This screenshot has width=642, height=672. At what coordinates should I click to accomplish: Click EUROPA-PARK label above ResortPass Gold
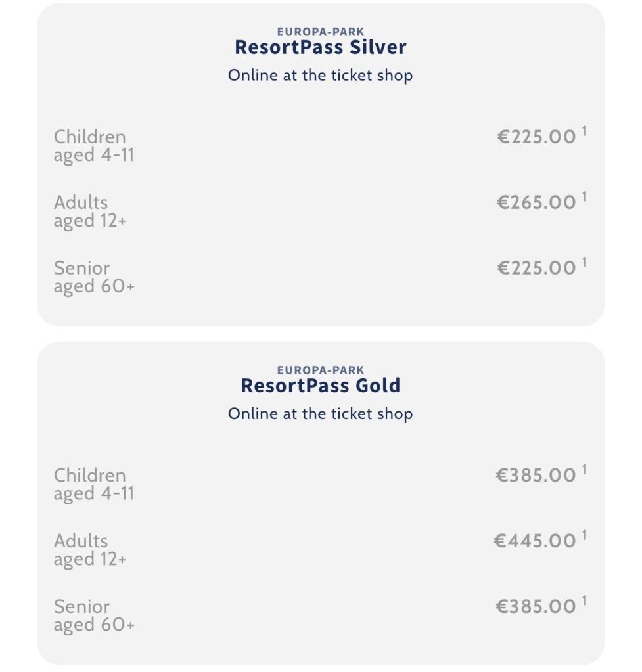tap(321, 370)
